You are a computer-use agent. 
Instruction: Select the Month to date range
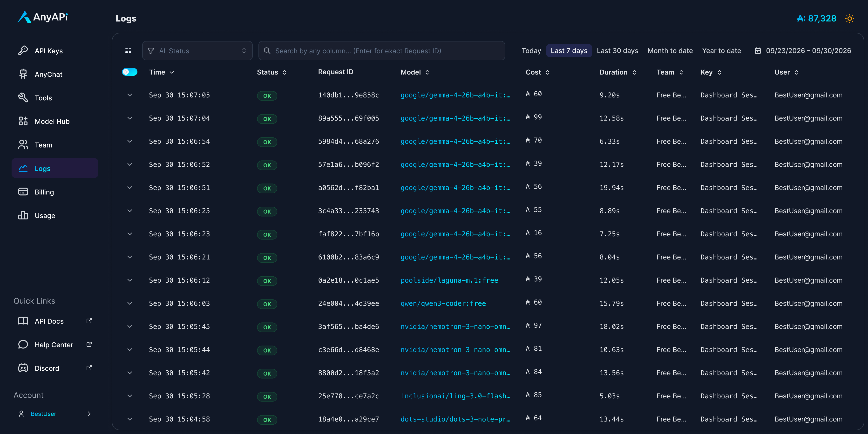click(x=670, y=51)
